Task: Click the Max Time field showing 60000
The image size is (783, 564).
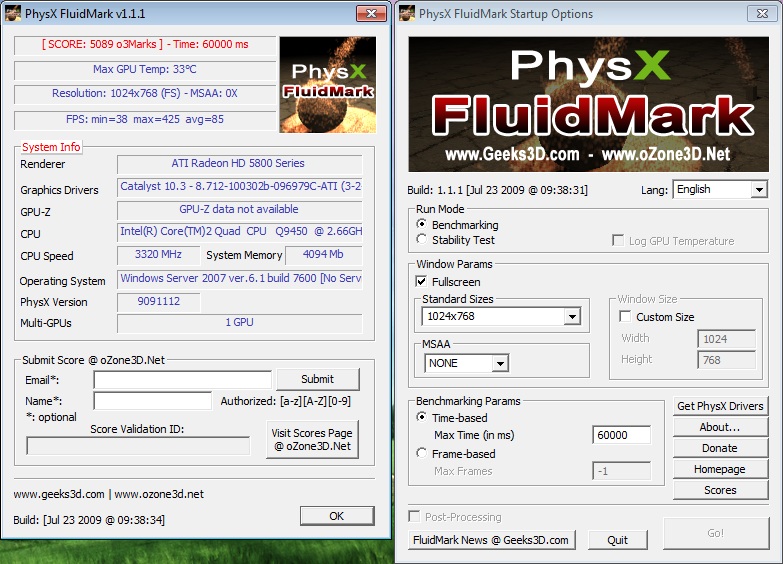Action: click(622, 435)
